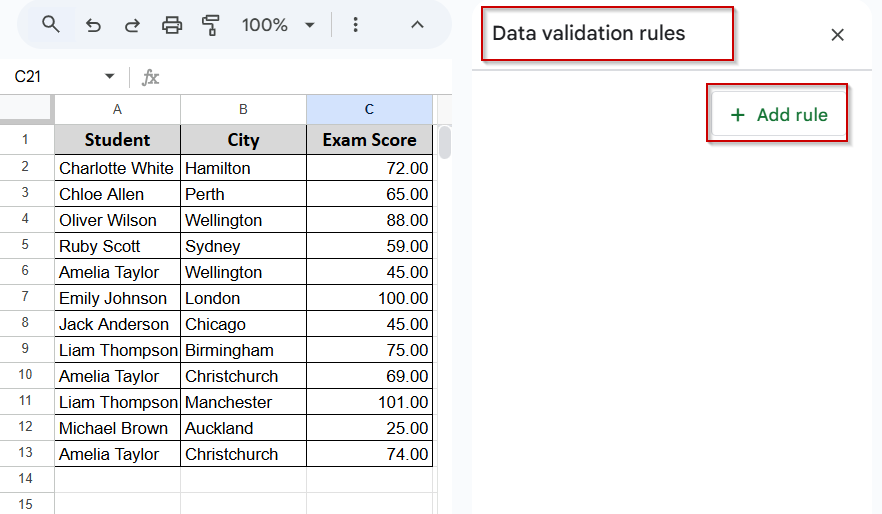Select cell Charlotte White

point(117,168)
